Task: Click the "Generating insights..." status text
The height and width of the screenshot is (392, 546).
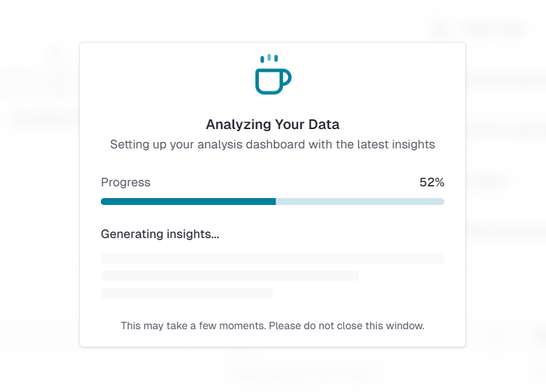Action: point(160,234)
